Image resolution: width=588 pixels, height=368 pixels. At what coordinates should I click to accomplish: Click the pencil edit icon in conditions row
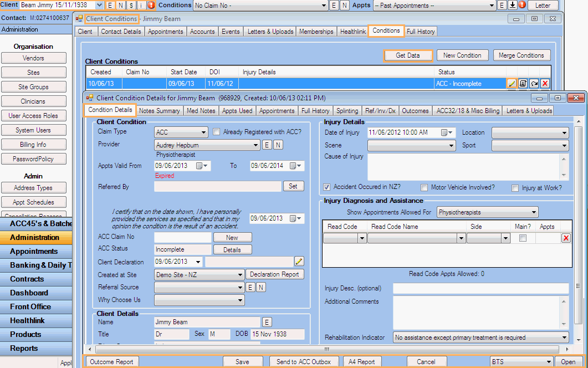click(x=512, y=84)
